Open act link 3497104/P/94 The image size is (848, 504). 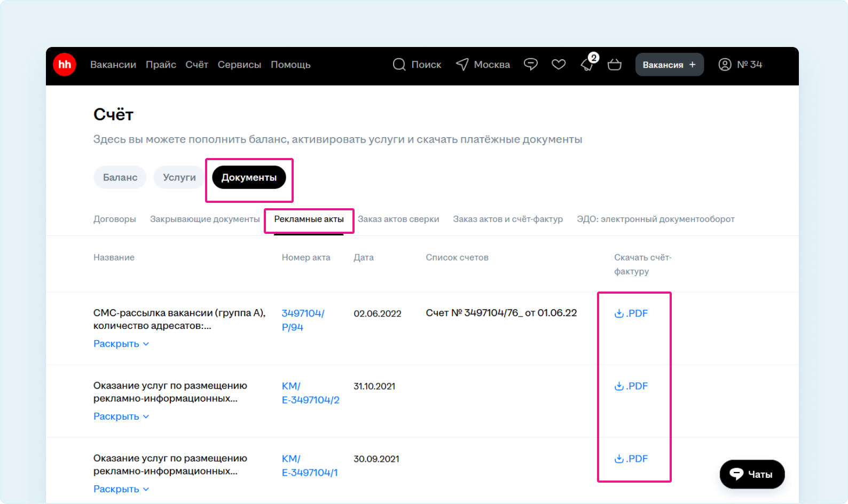pyautogui.click(x=303, y=320)
